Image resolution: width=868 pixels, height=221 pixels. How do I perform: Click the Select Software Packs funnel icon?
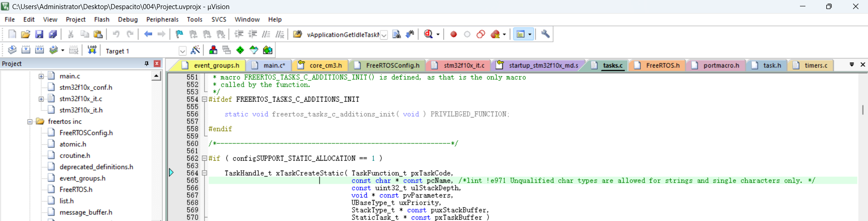click(254, 50)
